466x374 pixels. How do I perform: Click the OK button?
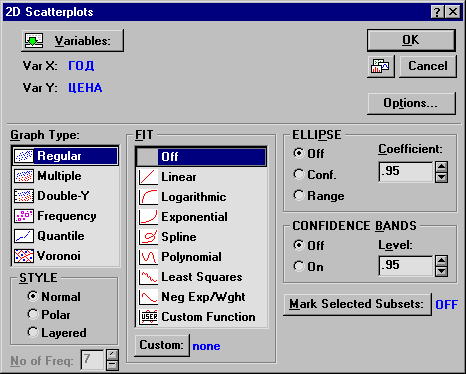pyautogui.click(x=411, y=40)
